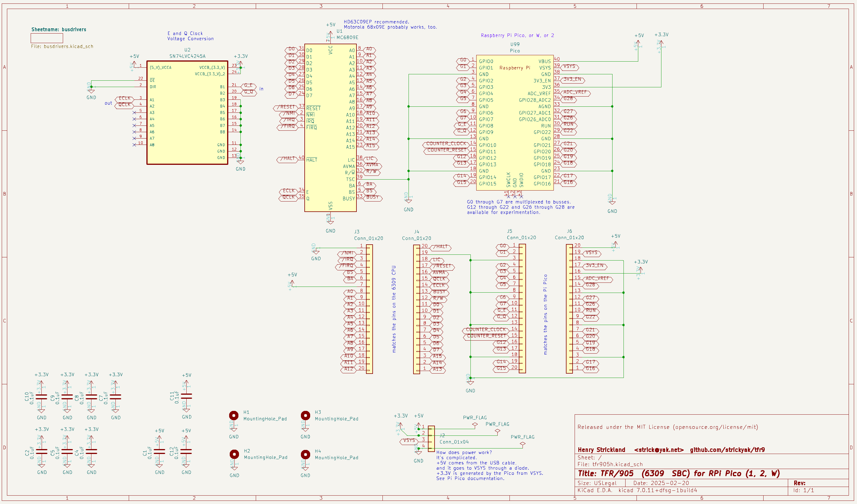Select connector J4 symbol body
The height and width of the screenshot is (504, 857).
click(416, 309)
